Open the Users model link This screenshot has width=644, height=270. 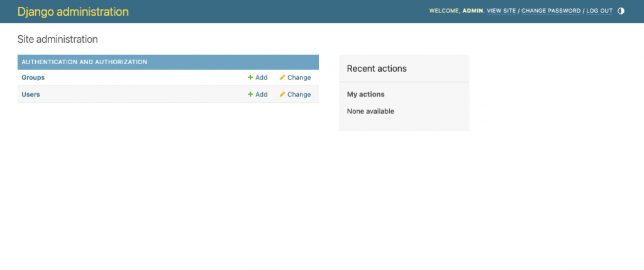(31, 94)
